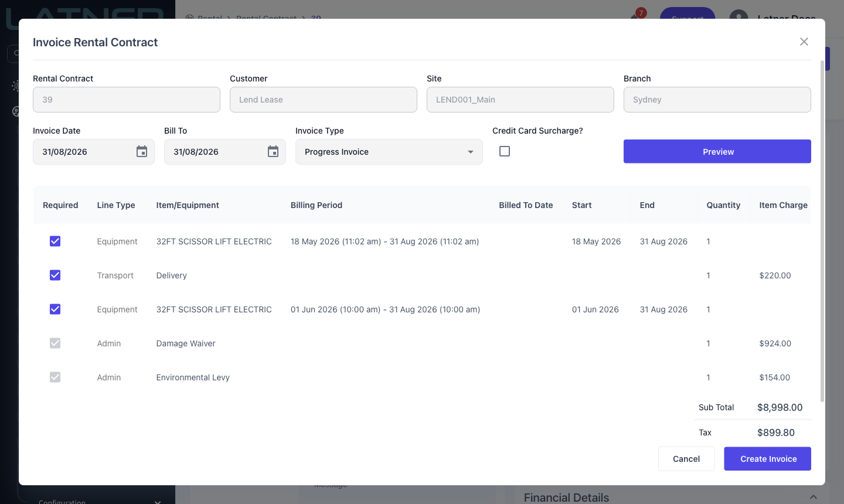The height and width of the screenshot is (504, 844).
Task: Uncheck Required for the Delivery transport row
Action: pos(55,275)
